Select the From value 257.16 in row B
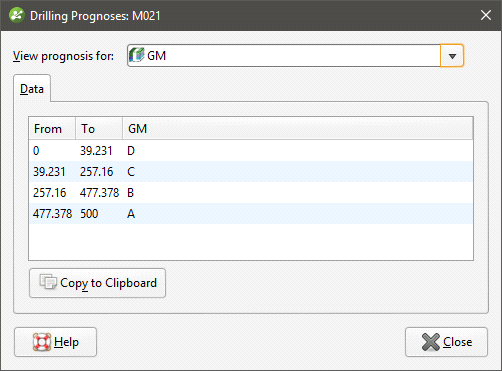 tap(50, 193)
